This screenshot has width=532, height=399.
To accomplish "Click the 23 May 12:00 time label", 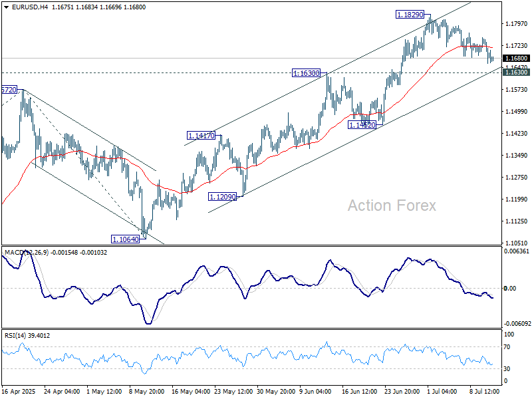I will [x=233, y=392].
